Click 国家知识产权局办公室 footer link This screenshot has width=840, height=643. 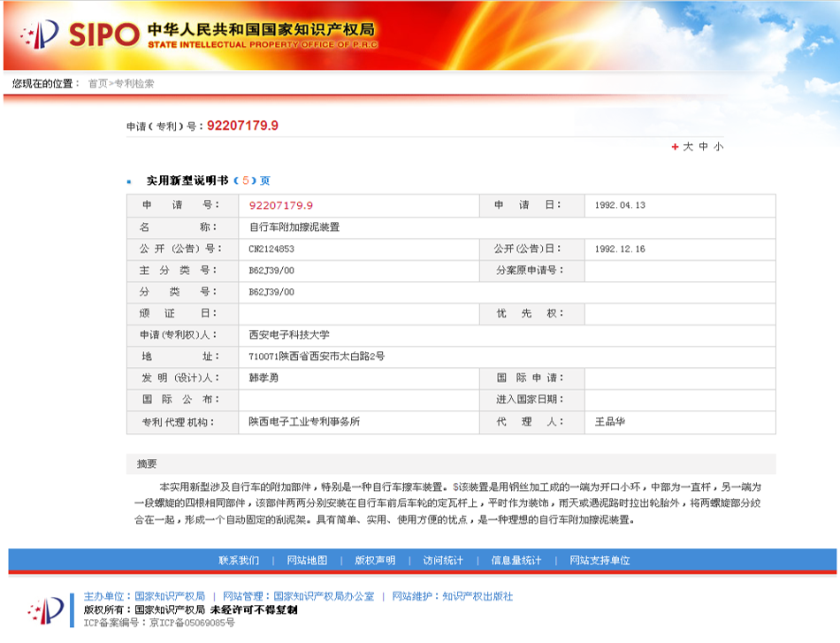click(324, 596)
